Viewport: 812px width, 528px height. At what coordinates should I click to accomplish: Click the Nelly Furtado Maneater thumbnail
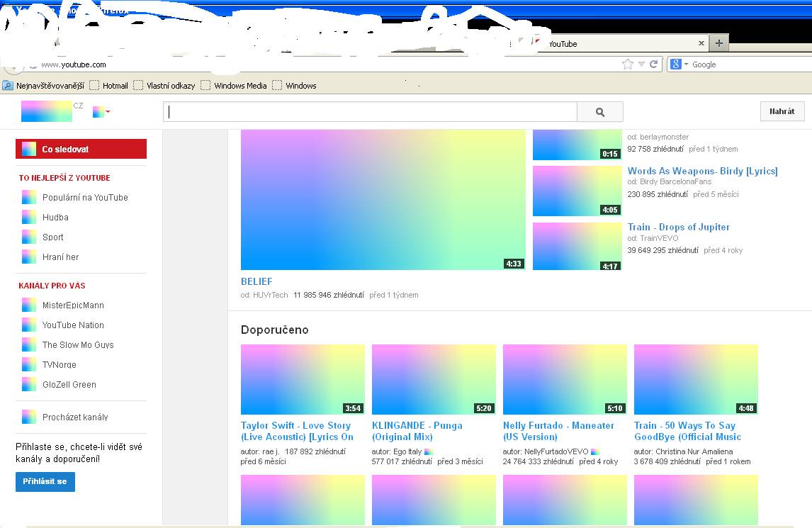pyautogui.click(x=565, y=379)
